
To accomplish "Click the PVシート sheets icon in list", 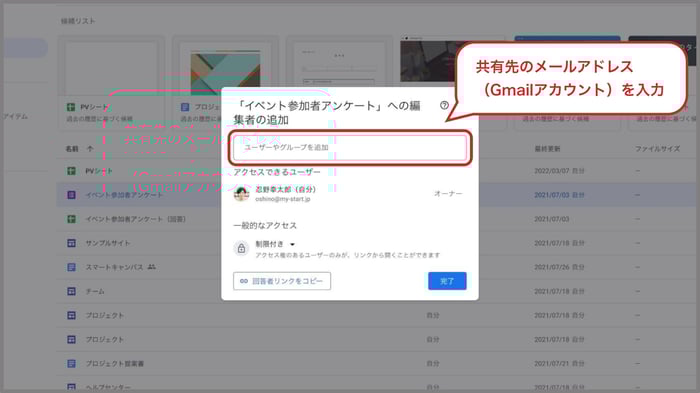I will coord(71,171).
